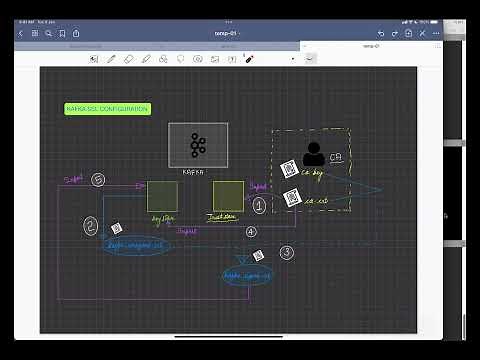Image resolution: width=480 pixels, height=360 pixels.
Task: Close the temp-01 tab
Action: tap(305, 46)
